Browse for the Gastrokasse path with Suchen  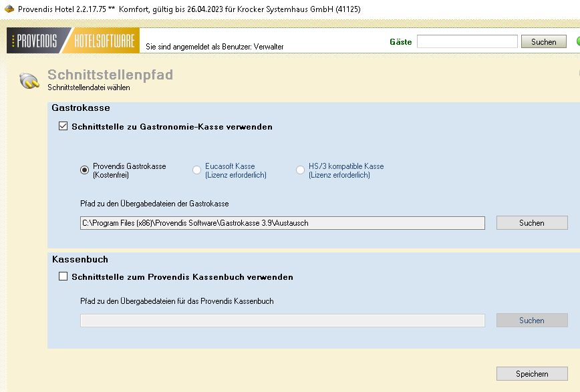[x=531, y=223]
